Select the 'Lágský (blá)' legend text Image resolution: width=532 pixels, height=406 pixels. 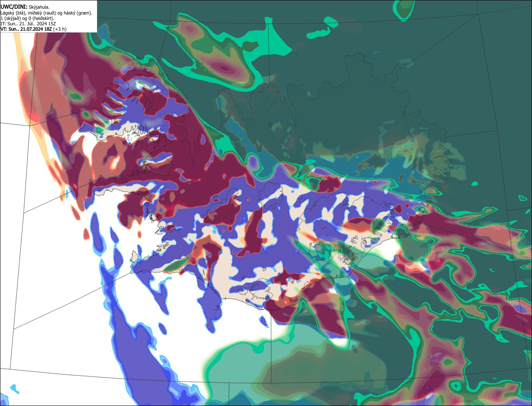[x=12, y=13]
